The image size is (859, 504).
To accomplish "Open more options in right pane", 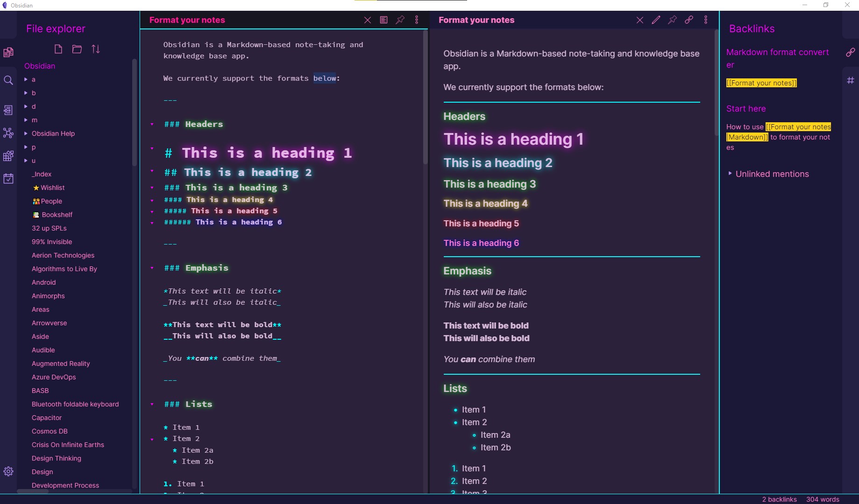I will (706, 20).
